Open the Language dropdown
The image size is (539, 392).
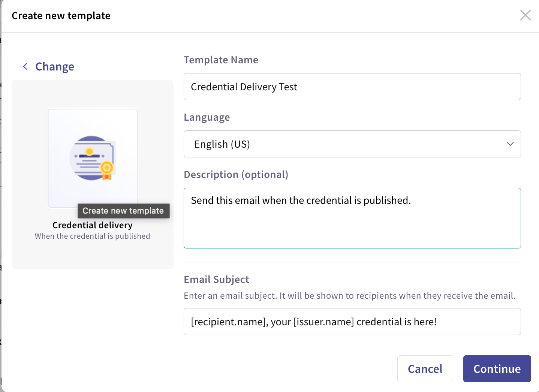(x=352, y=144)
